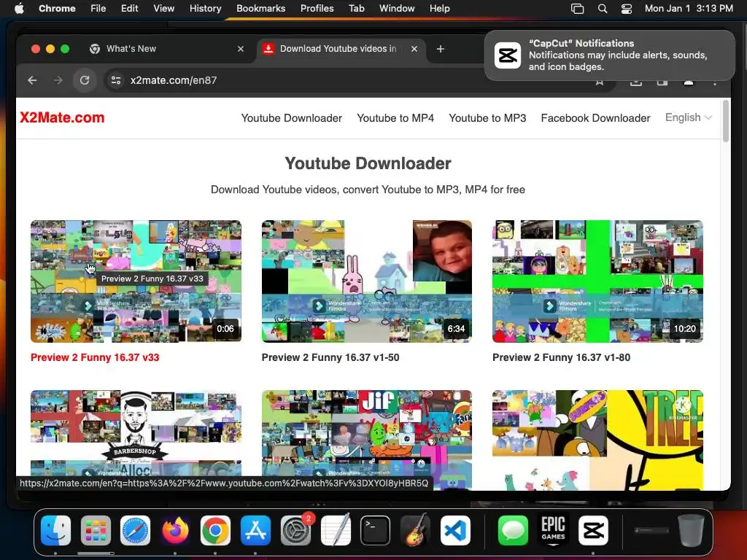Screen dimensions: 747x560
Task: Open the Profiles menu
Action: (317, 8)
